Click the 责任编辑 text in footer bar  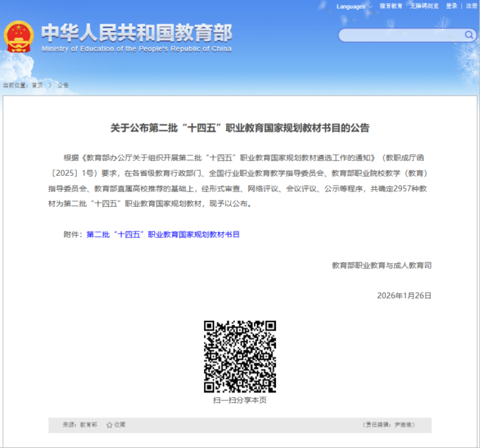389,425
